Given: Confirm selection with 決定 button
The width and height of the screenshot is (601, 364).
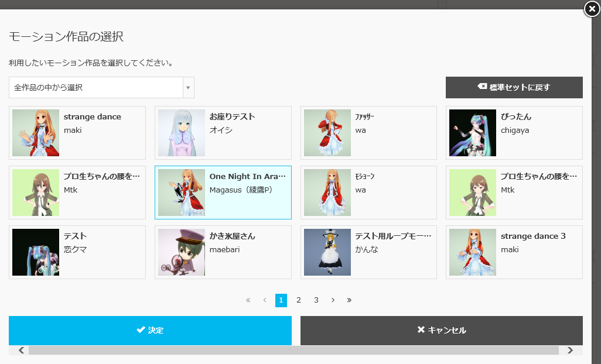Looking at the screenshot, I should [x=150, y=331].
